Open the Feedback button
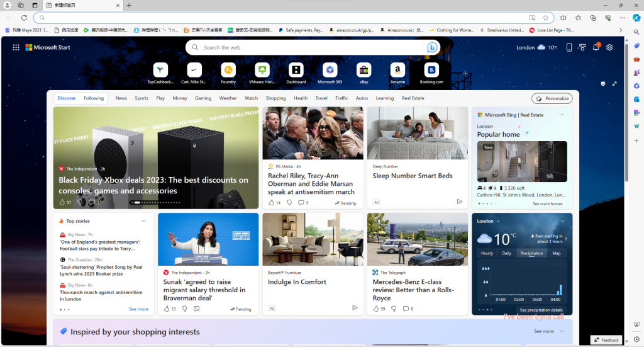644x347 pixels. (x=606, y=340)
